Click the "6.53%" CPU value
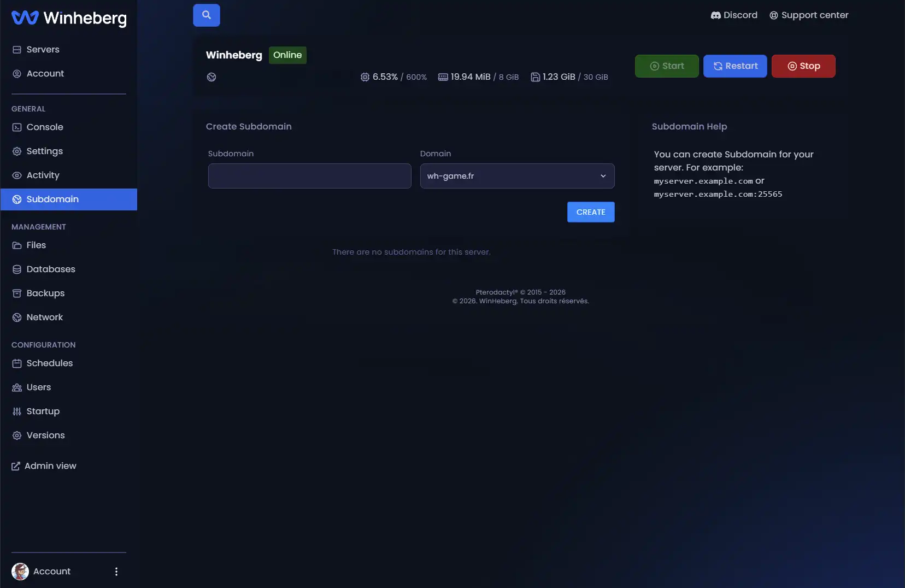This screenshot has height=588, width=905. [385, 77]
